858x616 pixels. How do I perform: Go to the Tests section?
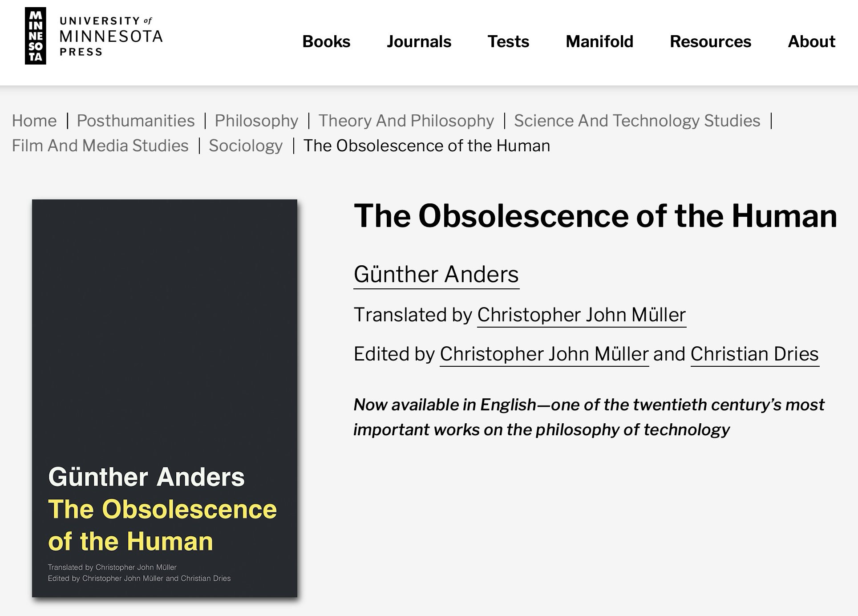point(508,41)
